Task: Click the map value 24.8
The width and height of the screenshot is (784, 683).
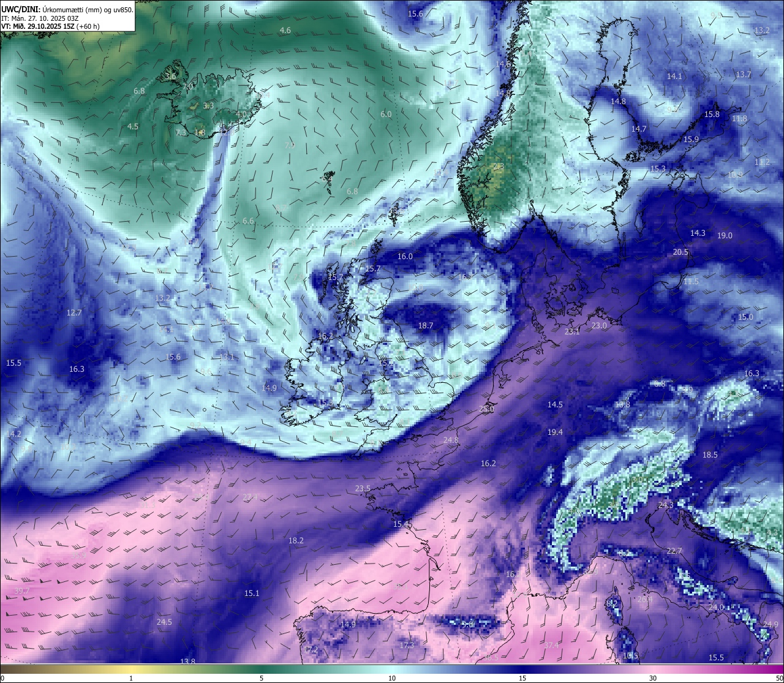Action: pyautogui.click(x=451, y=440)
